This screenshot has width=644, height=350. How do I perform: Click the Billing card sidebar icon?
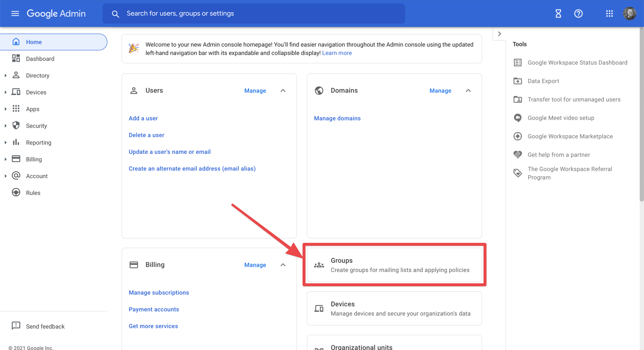coord(16,159)
